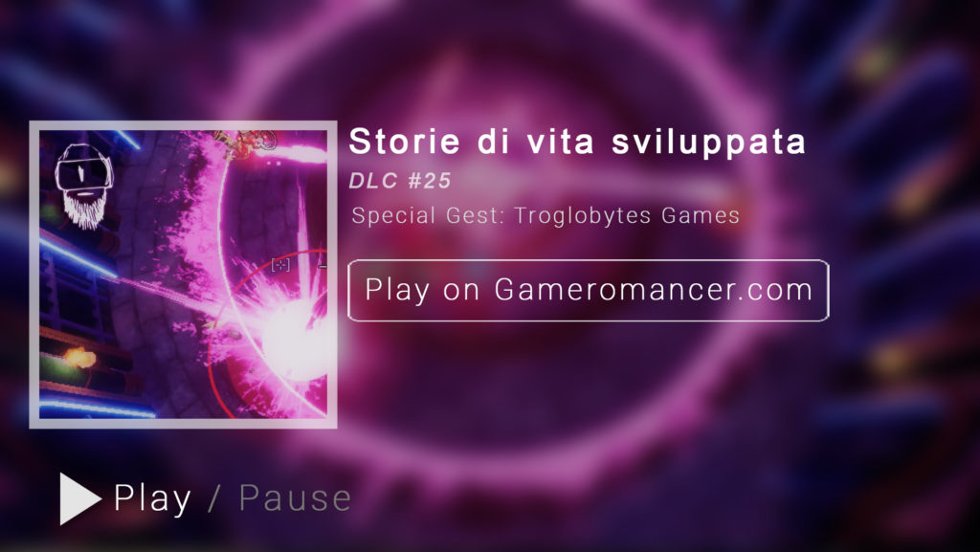This screenshot has width=980, height=552.
Task: Start playback via the Play label
Action: pos(152,499)
